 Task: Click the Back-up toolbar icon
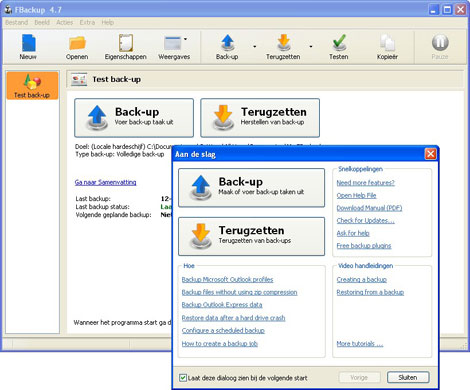pos(227,43)
